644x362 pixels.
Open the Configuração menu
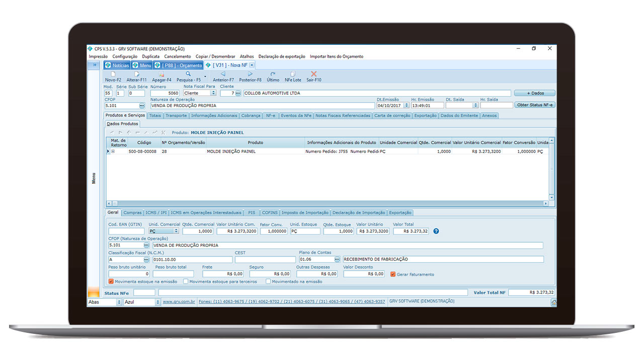(x=125, y=57)
